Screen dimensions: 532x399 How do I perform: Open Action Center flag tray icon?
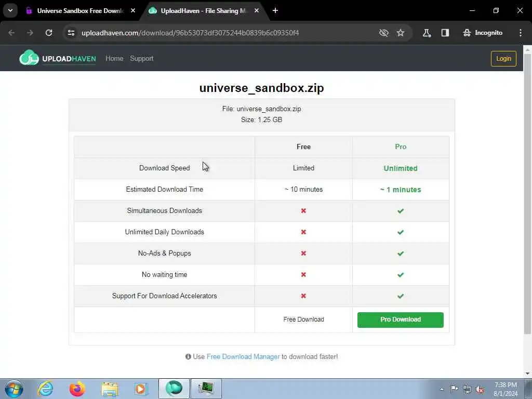pyautogui.click(x=454, y=389)
